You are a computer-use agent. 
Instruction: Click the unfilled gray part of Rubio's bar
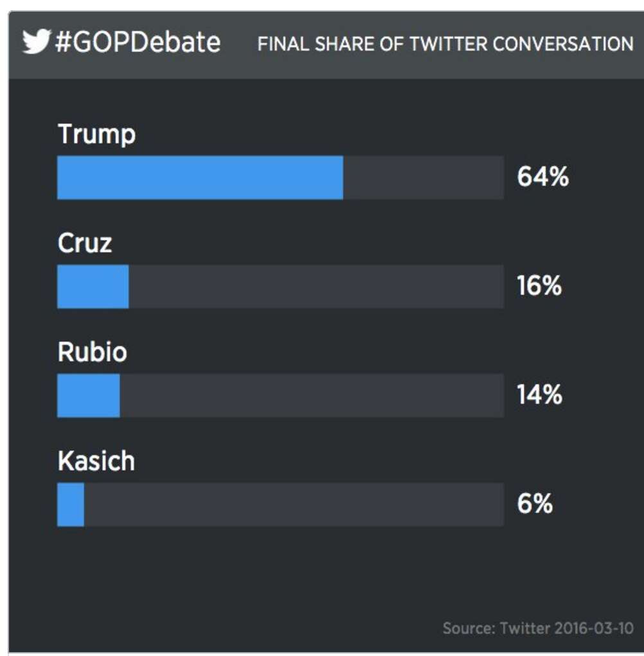click(311, 396)
